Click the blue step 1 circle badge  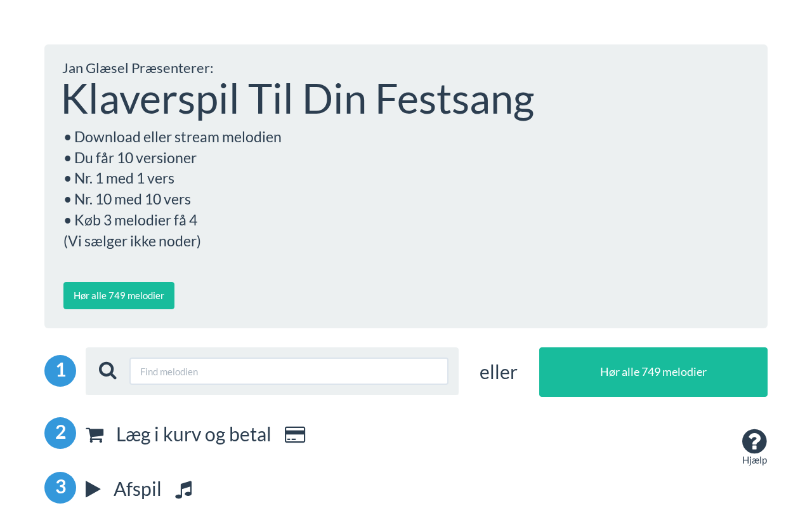pyautogui.click(x=60, y=371)
